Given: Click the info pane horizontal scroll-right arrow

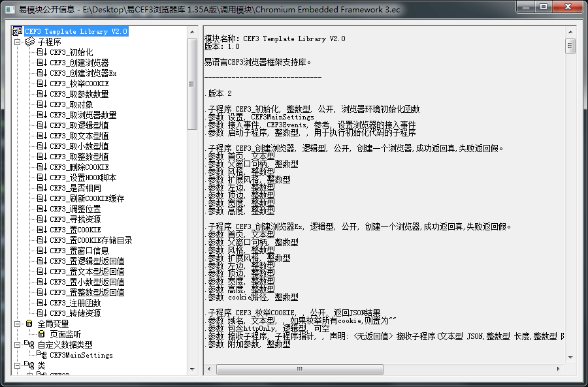Looking at the screenshot, I should 559,369.
